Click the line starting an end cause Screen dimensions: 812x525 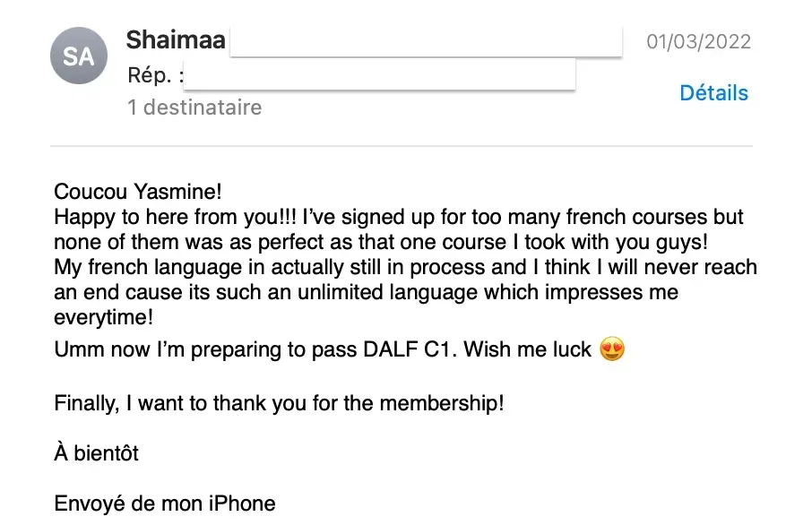[366, 292]
